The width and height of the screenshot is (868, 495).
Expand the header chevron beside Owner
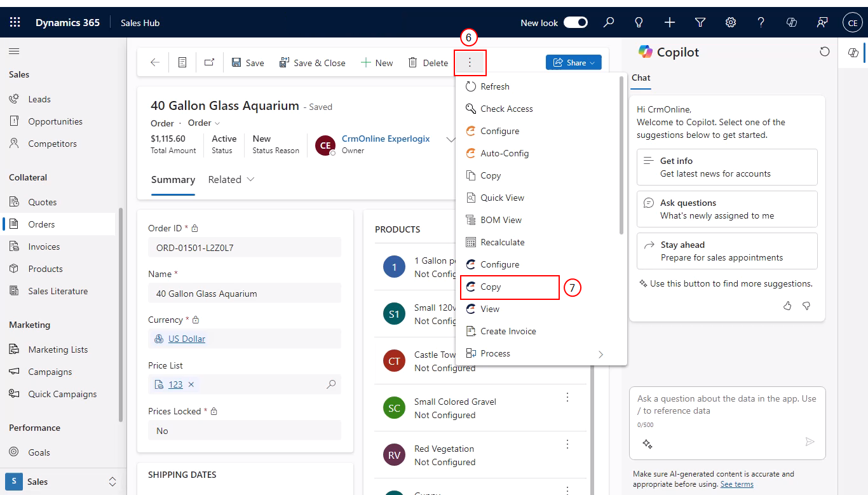451,139
